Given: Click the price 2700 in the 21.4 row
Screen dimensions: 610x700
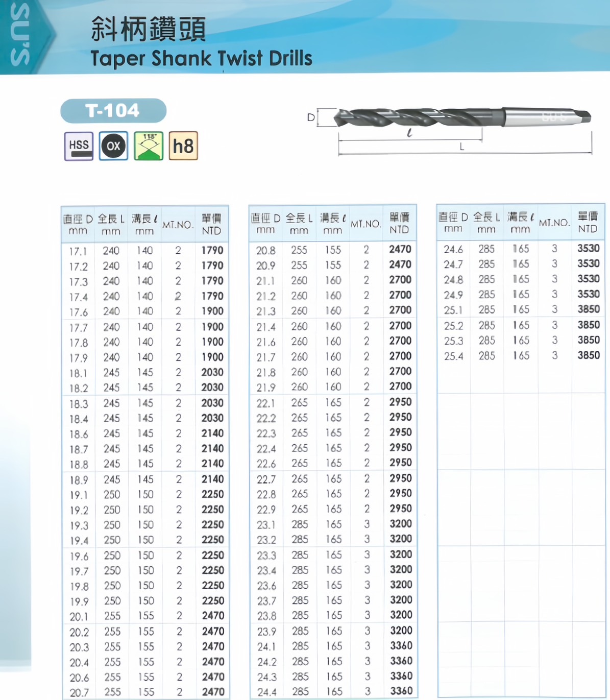Looking at the screenshot, I should (x=400, y=325).
